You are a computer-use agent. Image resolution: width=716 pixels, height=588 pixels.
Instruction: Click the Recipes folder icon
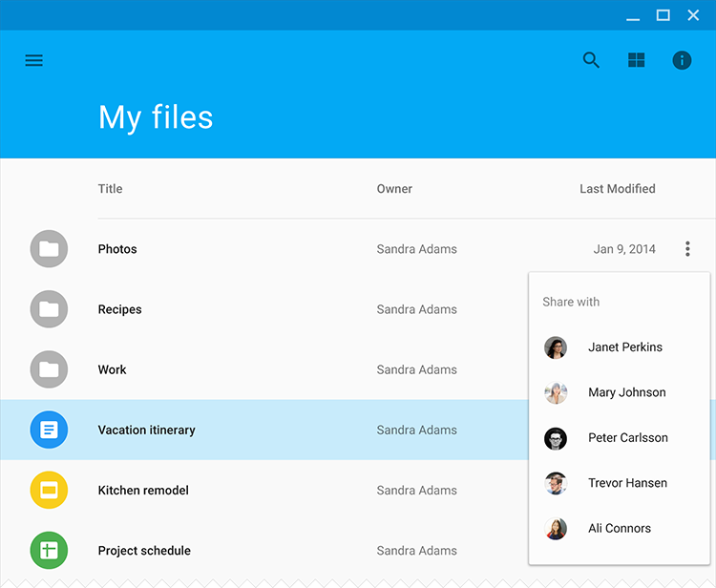(x=49, y=309)
